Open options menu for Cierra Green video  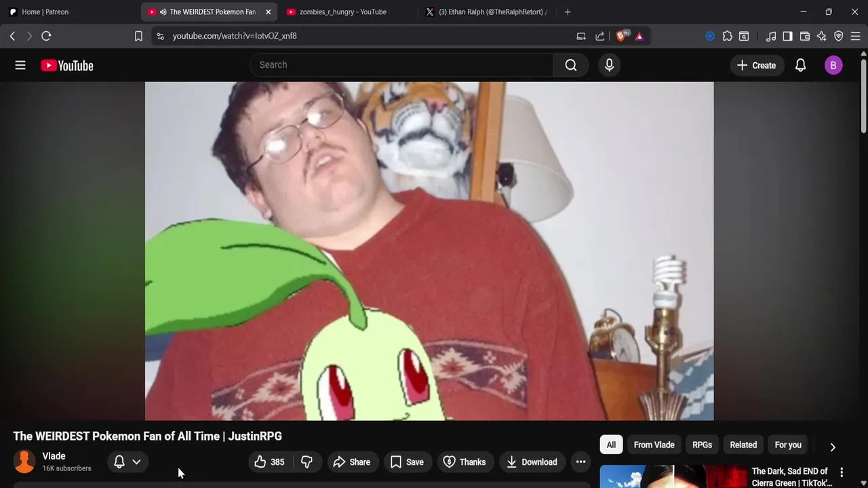click(x=842, y=472)
